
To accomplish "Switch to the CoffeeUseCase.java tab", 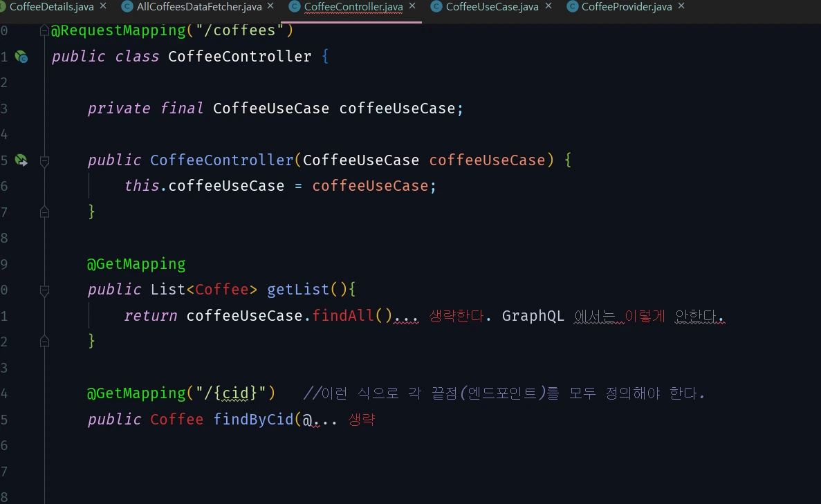I will tap(492, 7).
